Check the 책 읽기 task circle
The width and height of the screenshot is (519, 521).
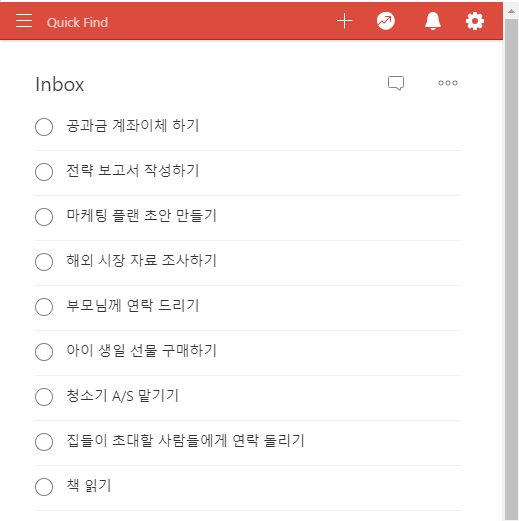[44, 487]
